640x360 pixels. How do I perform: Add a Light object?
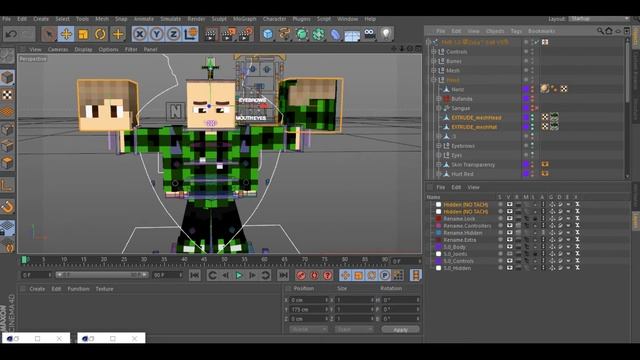click(386, 34)
